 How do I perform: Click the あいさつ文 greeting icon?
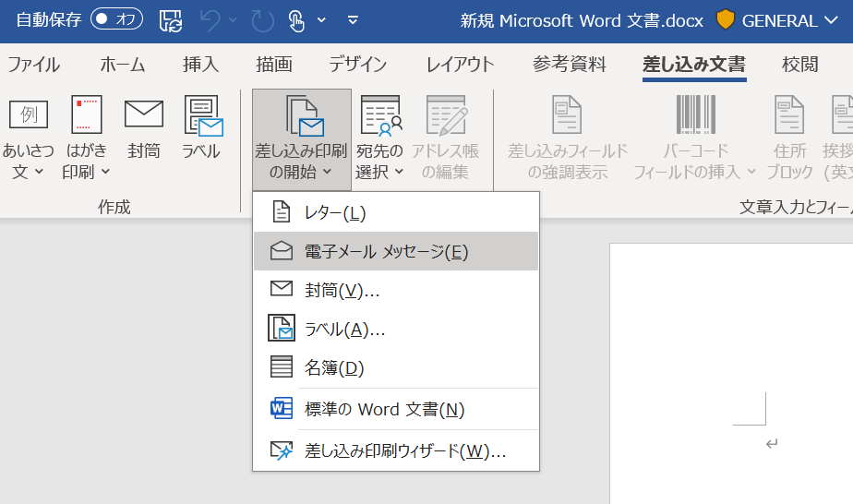(x=29, y=114)
